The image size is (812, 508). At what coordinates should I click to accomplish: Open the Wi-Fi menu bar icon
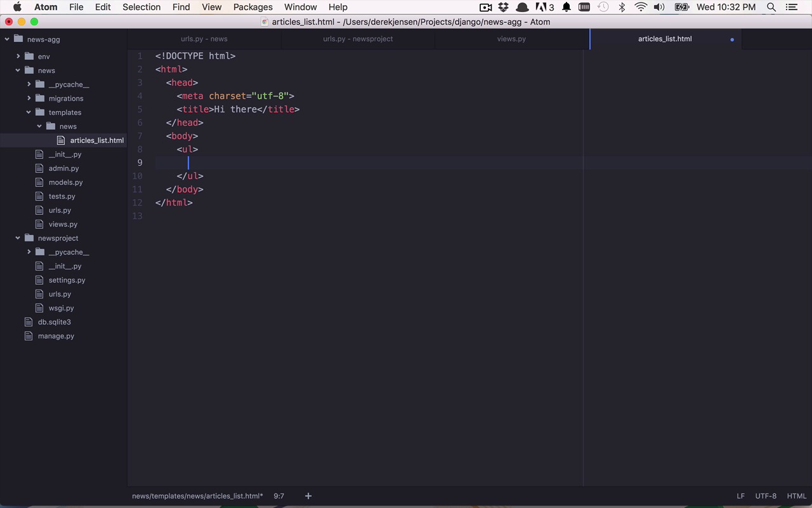641,7
